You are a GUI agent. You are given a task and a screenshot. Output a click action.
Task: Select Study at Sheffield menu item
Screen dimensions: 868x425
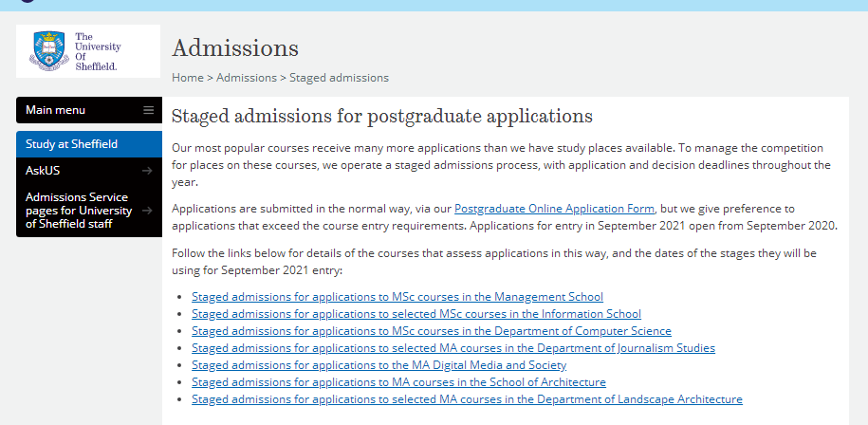point(89,144)
